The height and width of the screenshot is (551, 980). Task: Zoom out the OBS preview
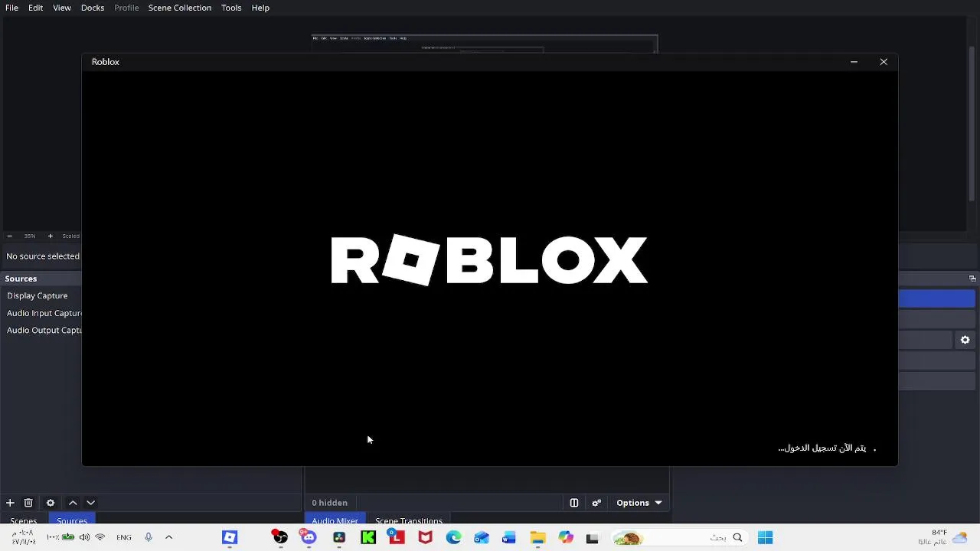point(9,236)
